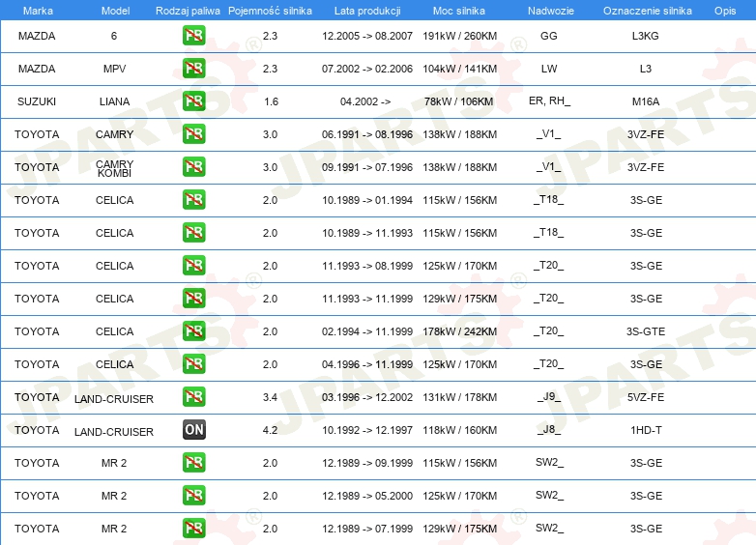Click the Pojemność silnika column header
This screenshot has height=545, width=756.
[x=270, y=11]
